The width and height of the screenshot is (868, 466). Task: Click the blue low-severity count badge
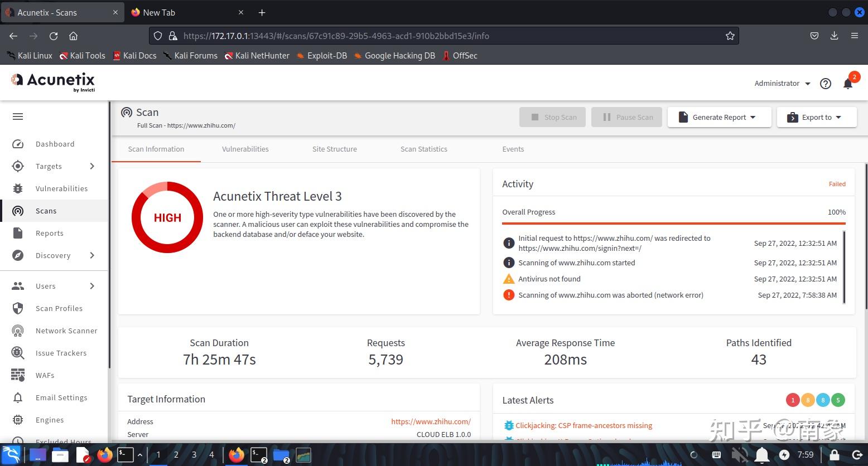pyautogui.click(x=823, y=400)
